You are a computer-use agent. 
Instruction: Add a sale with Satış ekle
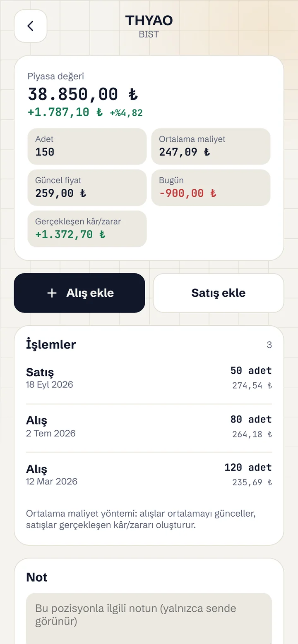(219, 293)
